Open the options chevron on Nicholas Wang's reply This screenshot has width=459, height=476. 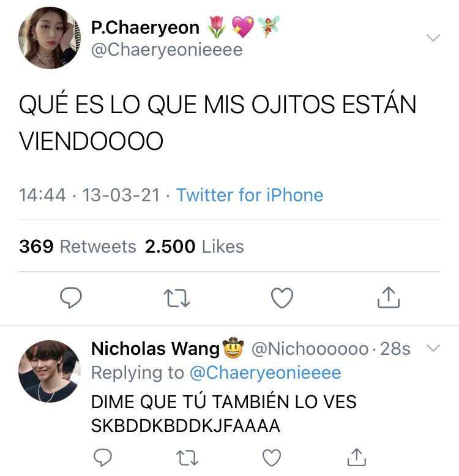(433, 348)
